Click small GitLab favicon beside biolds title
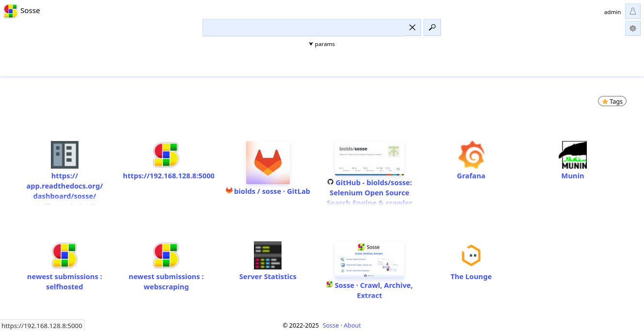644x331 pixels. pyautogui.click(x=229, y=190)
